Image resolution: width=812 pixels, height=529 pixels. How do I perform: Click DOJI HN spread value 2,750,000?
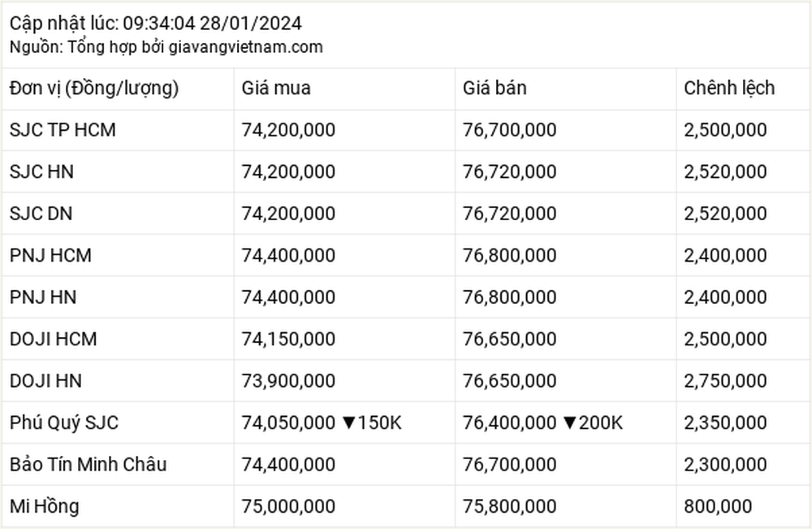pyautogui.click(x=725, y=381)
